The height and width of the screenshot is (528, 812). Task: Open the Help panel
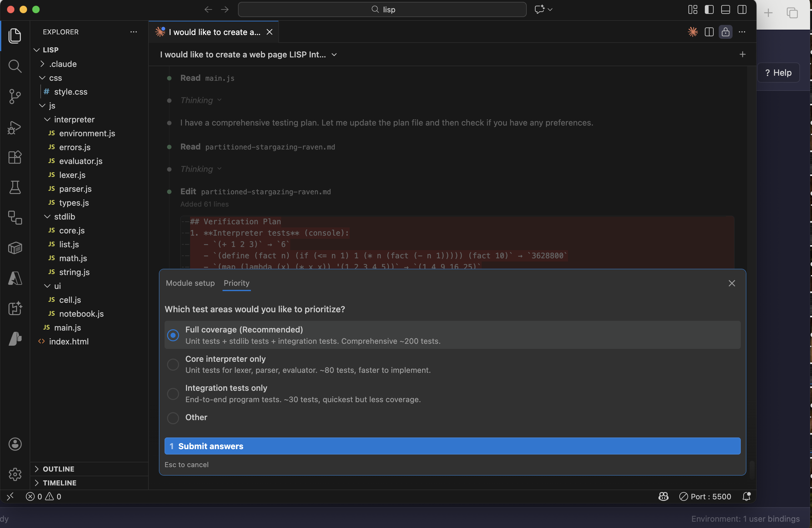pos(779,72)
